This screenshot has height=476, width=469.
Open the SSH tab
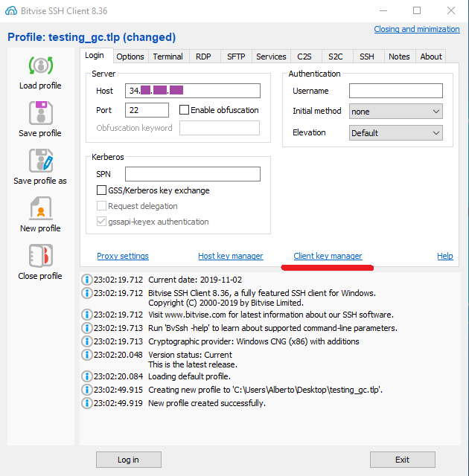point(367,57)
